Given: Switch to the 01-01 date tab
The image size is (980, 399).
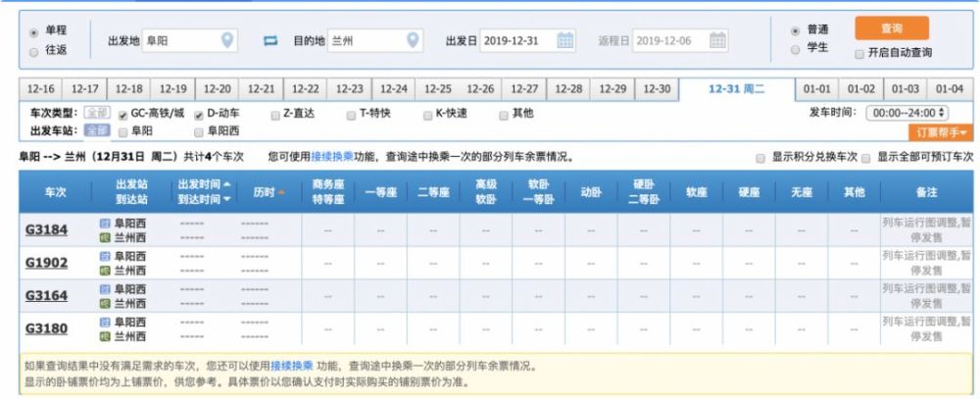Looking at the screenshot, I should tap(817, 89).
